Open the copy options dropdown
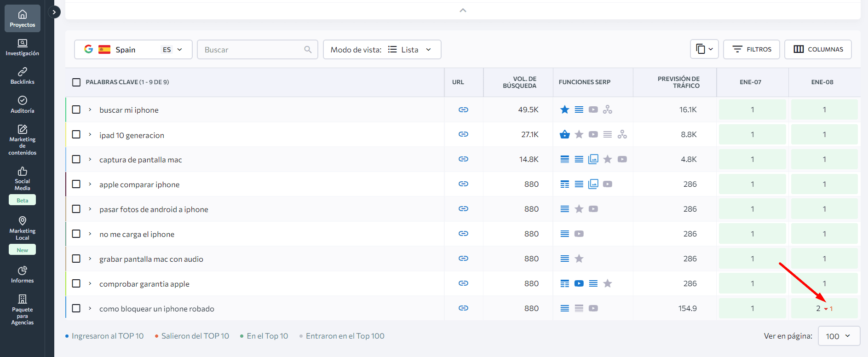 (704, 49)
